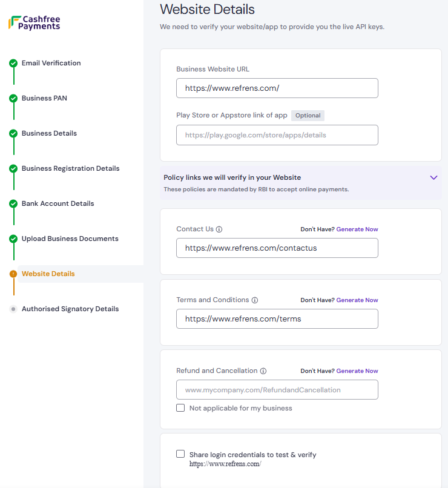The width and height of the screenshot is (448, 488).
Task: Click green checkmark beside Bank Account Details
Action: pyautogui.click(x=13, y=204)
